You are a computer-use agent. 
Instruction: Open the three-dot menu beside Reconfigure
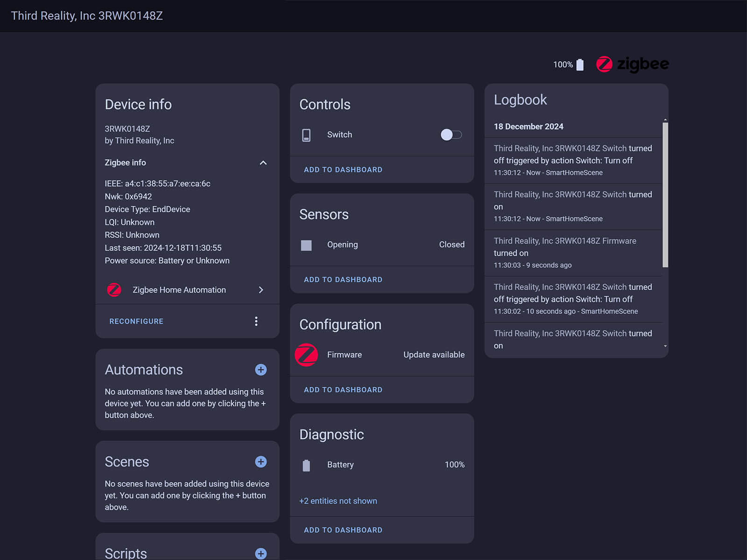click(x=256, y=321)
